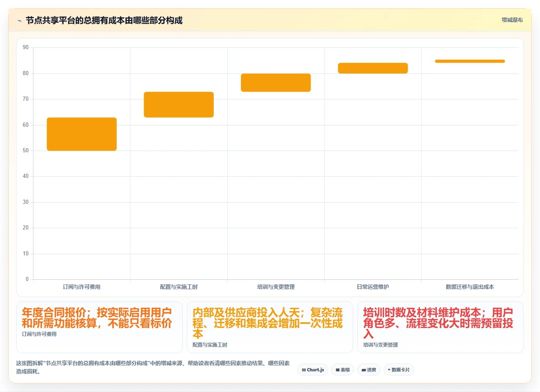Click the 配置与实施工时 waterfall bar

(x=179, y=105)
